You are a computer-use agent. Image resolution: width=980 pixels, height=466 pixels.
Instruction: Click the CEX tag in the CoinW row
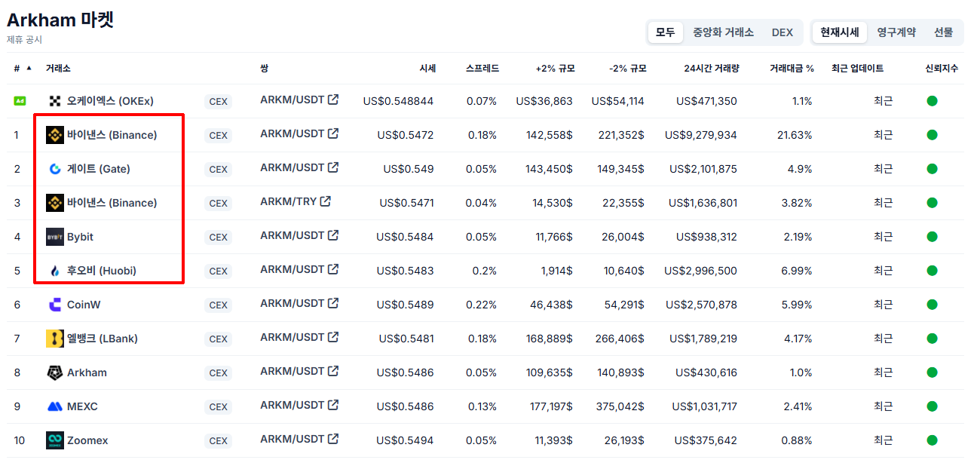218,305
